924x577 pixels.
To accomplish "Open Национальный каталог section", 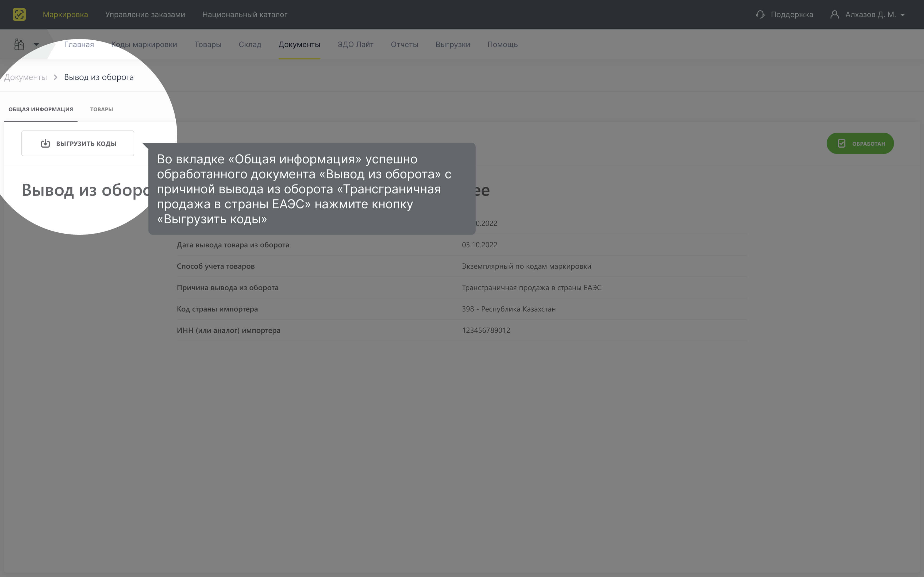I will (x=245, y=14).
